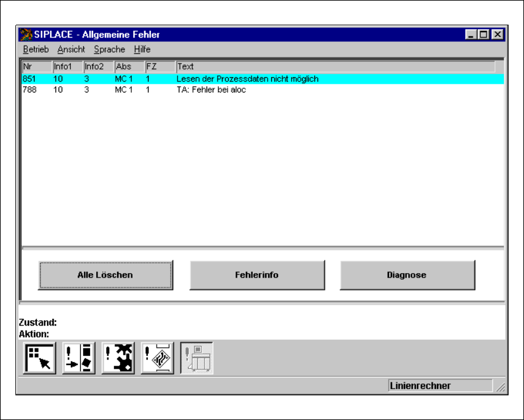Sort by the Nr column header
The width and height of the screenshot is (524, 420).
coord(38,67)
